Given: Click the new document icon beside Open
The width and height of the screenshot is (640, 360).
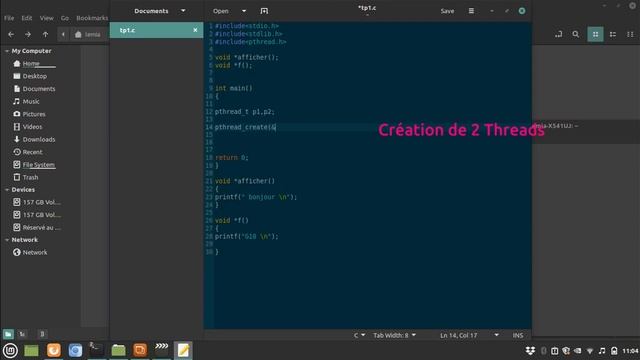Looking at the screenshot, I should (264, 11).
